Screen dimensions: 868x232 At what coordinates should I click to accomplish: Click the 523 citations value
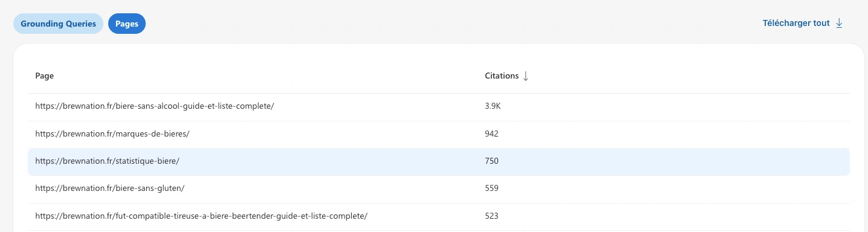point(491,216)
